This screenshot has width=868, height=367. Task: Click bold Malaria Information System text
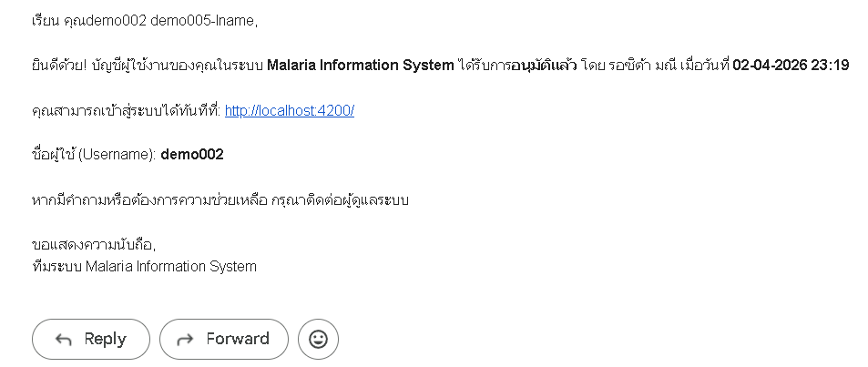point(360,66)
